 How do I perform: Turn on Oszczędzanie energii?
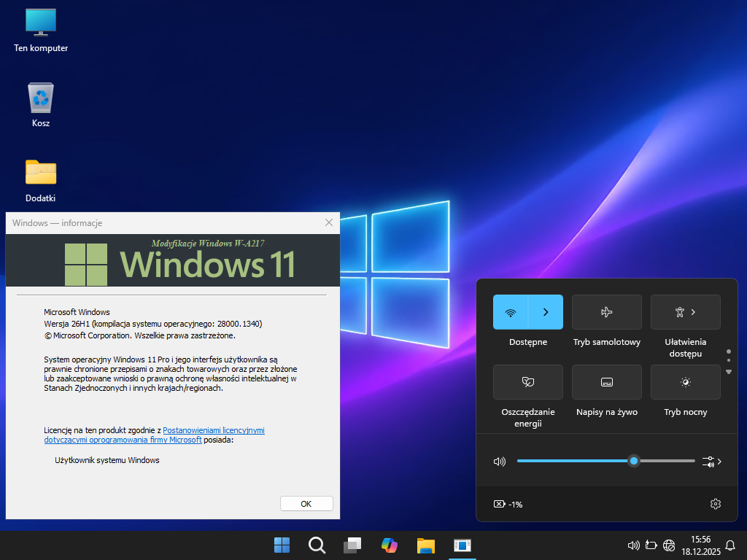pos(527,382)
